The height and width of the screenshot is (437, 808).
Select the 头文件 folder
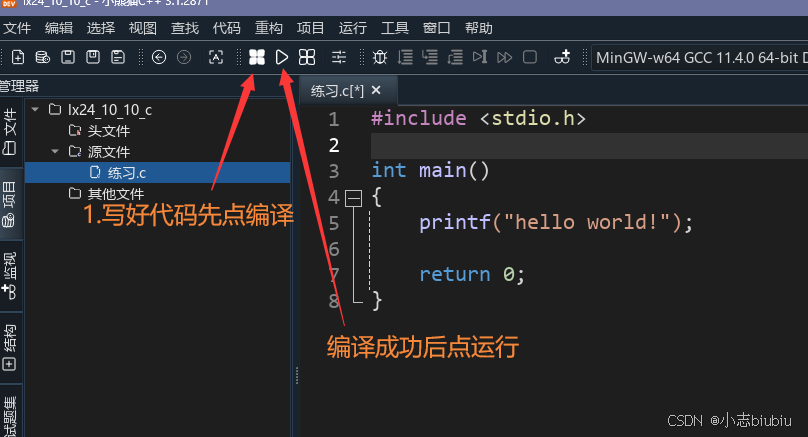(108, 131)
